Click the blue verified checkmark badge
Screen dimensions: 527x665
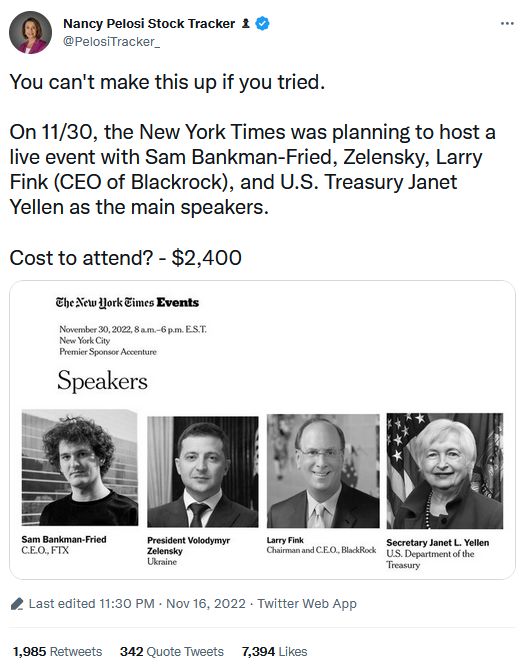(263, 23)
